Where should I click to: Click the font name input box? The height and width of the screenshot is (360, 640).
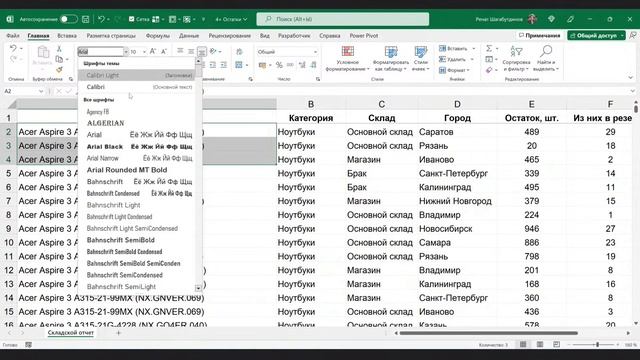point(100,52)
